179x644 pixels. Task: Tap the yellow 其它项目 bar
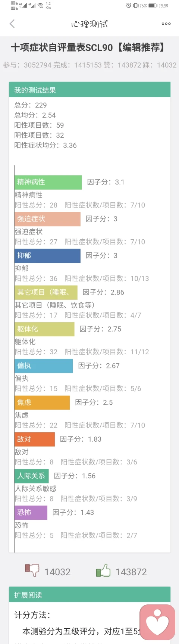(46, 292)
